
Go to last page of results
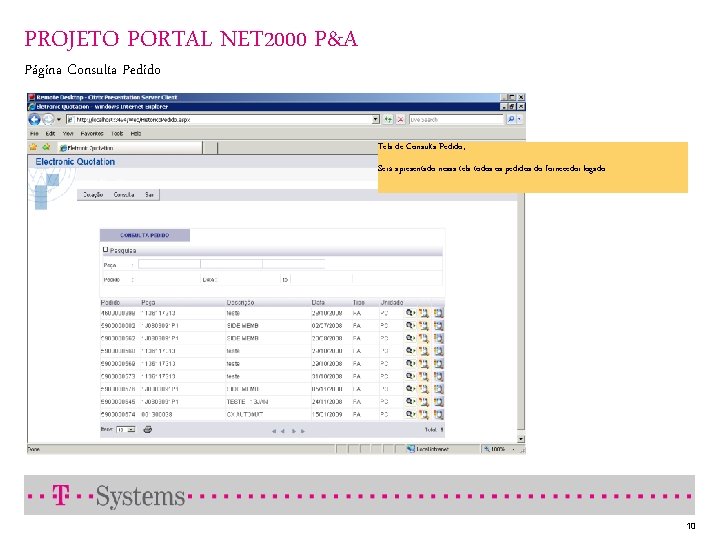click(303, 431)
